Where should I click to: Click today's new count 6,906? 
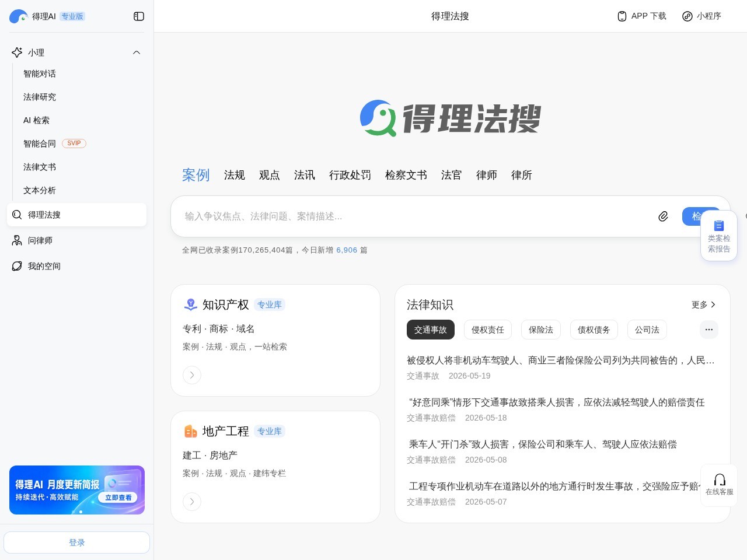(x=347, y=250)
